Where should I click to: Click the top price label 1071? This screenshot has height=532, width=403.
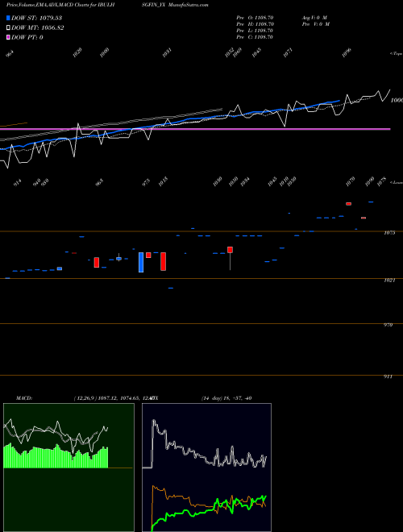[x=288, y=52]
